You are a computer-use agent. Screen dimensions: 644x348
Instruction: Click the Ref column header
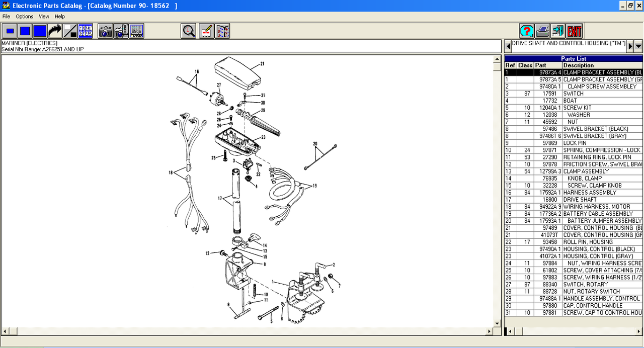510,65
